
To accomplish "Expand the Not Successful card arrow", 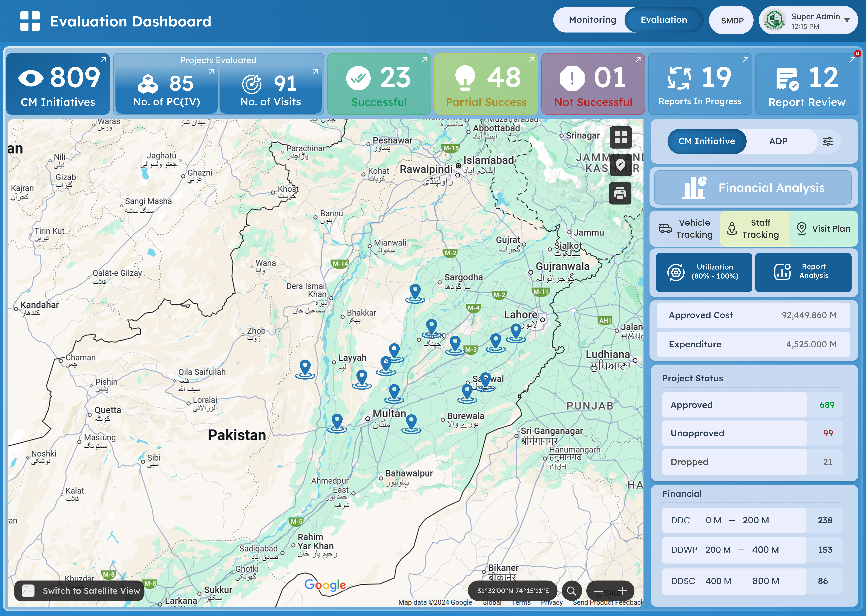I will click(639, 60).
